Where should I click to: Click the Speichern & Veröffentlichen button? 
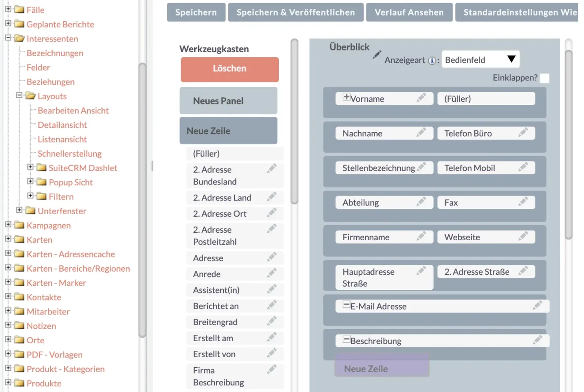(x=296, y=12)
